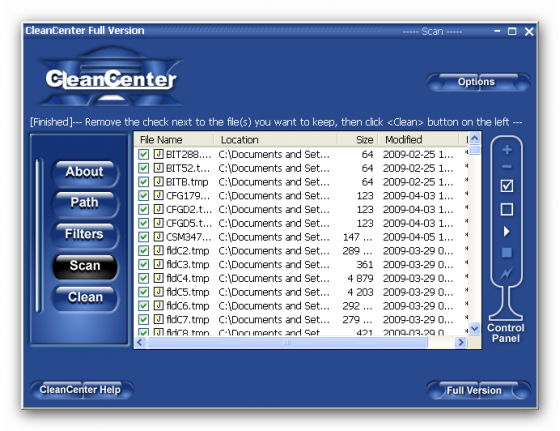
Task: Click the file icon beside fldC4.tmp
Action: (x=158, y=278)
